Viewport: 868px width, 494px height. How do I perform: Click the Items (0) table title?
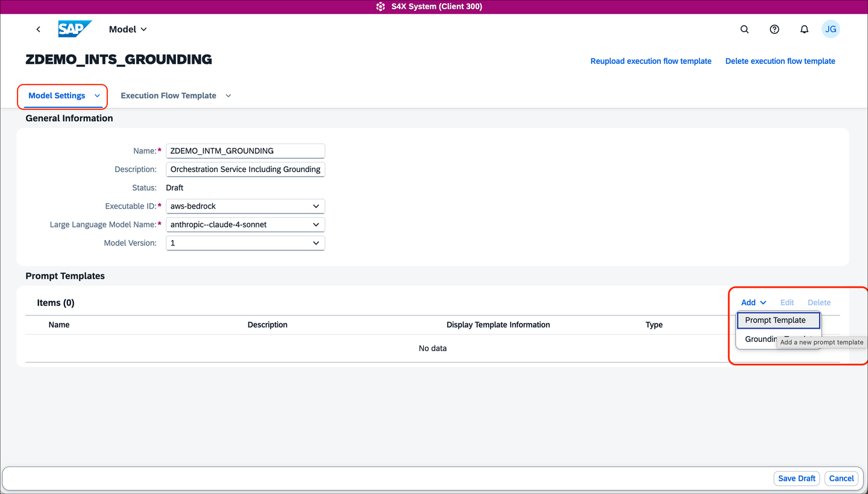[55, 303]
